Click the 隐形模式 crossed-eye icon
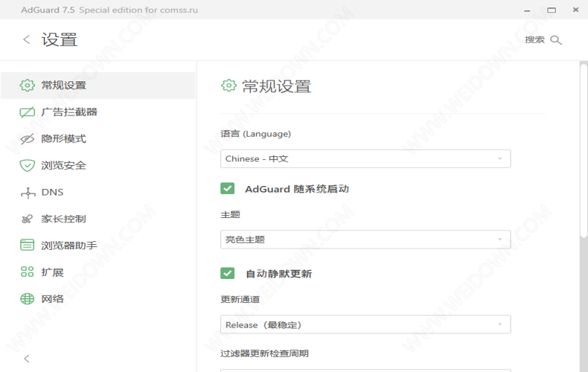This screenshot has height=372, width=588. click(x=27, y=138)
